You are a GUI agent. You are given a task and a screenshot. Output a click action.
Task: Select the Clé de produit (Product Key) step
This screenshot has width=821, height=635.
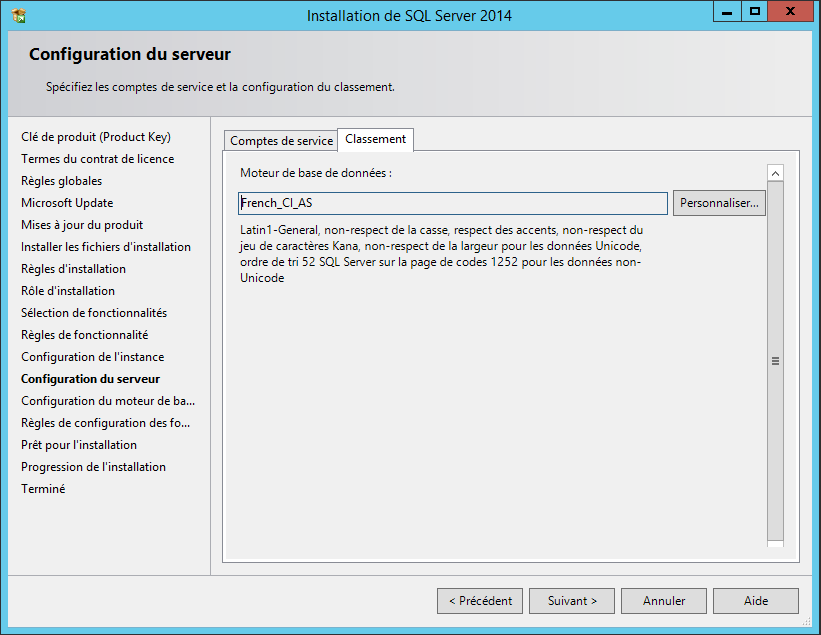tap(96, 137)
